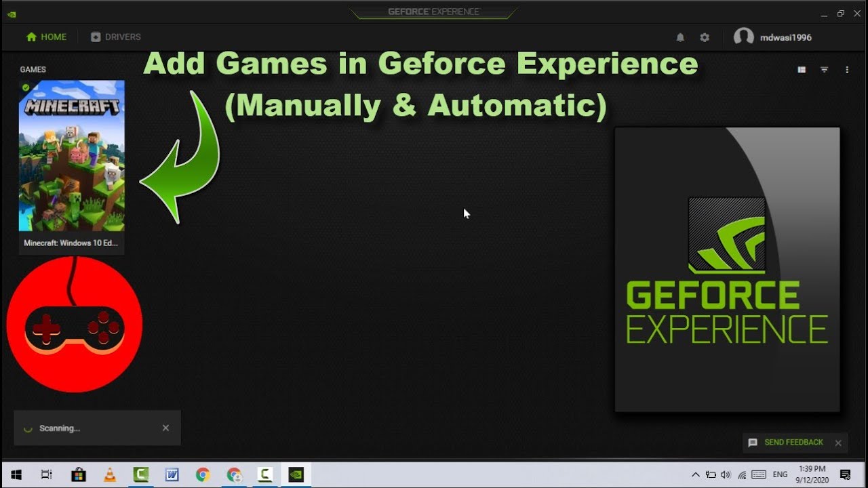Image resolution: width=868 pixels, height=488 pixels.
Task: Expand the hidden system tray icons
Action: (696, 474)
